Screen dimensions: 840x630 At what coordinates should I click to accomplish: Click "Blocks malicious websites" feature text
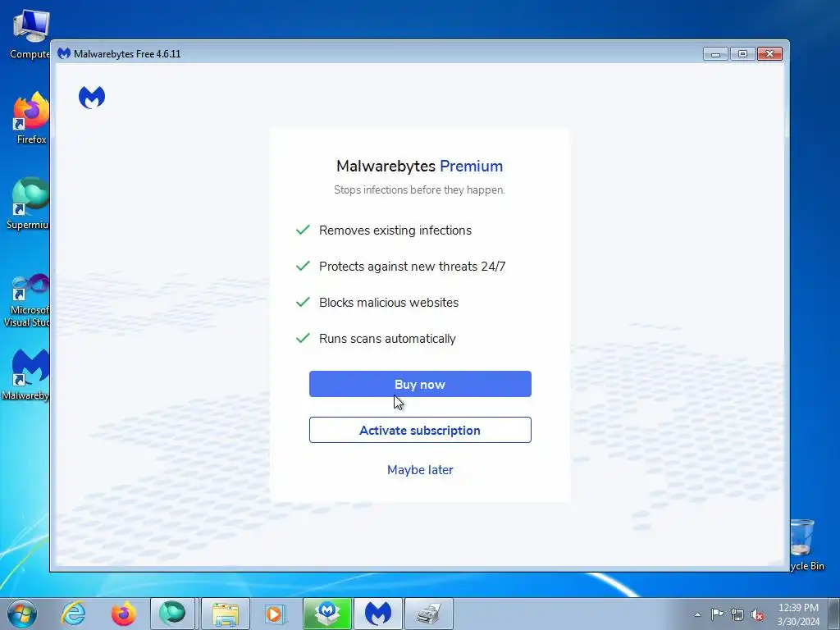coord(389,303)
